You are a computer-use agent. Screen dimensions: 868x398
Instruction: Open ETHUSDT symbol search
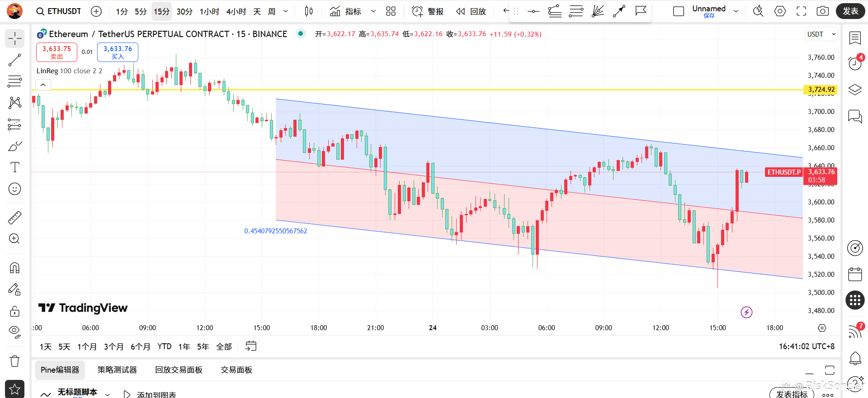point(59,11)
